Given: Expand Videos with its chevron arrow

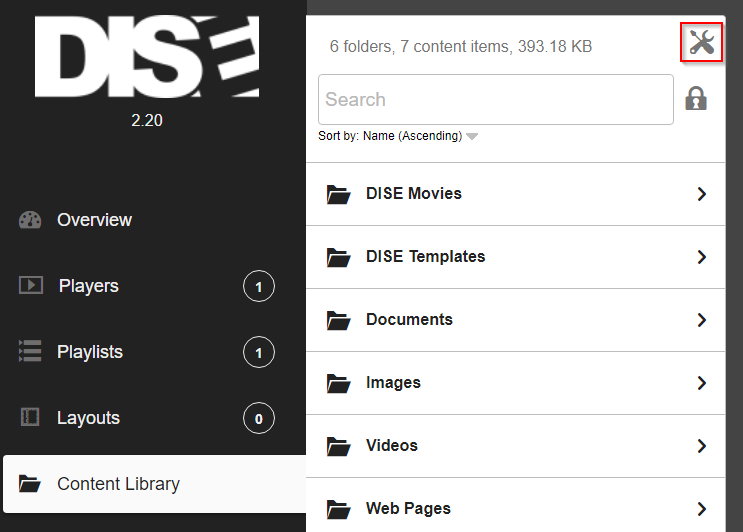Looking at the screenshot, I should click(x=702, y=446).
